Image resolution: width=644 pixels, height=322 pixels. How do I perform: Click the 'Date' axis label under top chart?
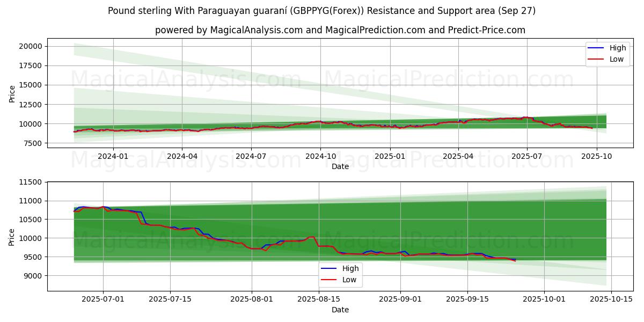[340, 166]
